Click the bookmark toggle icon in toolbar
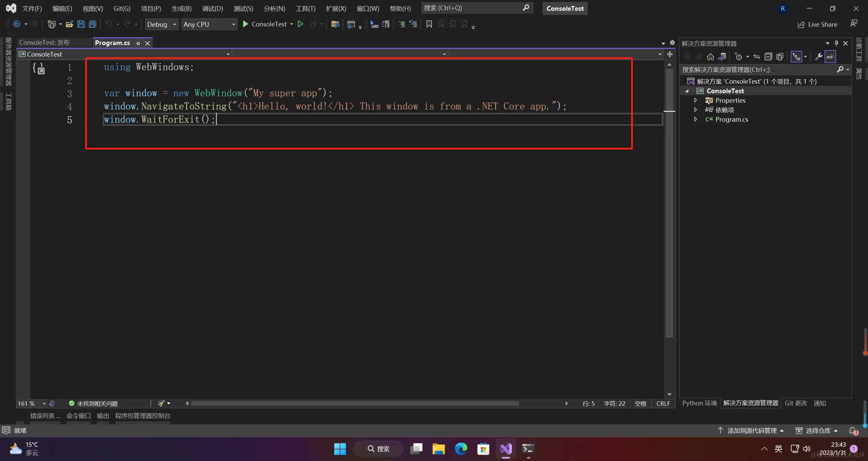Image resolution: width=868 pixels, height=461 pixels. [x=429, y=24]
